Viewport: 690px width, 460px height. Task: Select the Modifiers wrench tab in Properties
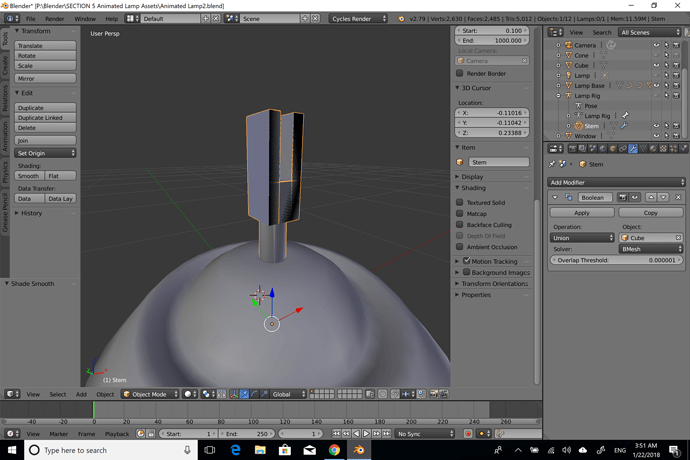point(632,149)
